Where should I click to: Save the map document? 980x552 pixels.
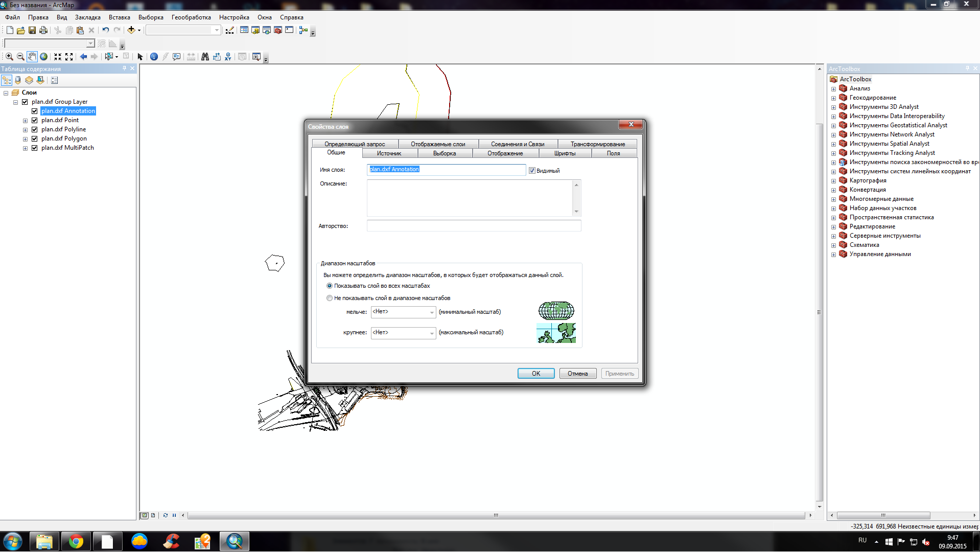[x=32, y=30]
